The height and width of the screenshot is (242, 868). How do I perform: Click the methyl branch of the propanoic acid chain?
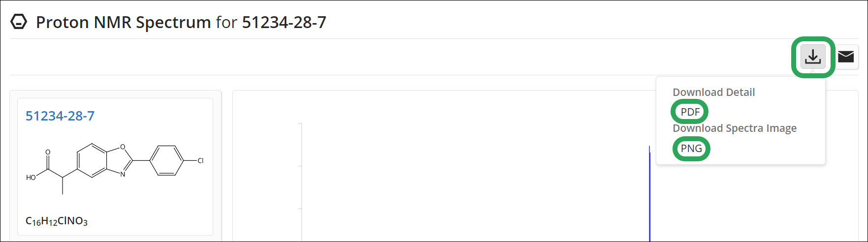(63, 186)
